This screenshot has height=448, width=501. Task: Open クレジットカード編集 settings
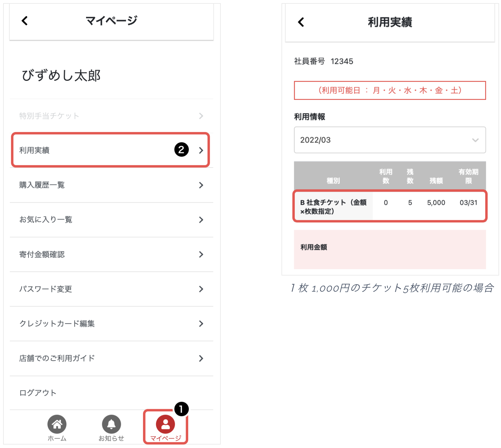tap(111, 324)
